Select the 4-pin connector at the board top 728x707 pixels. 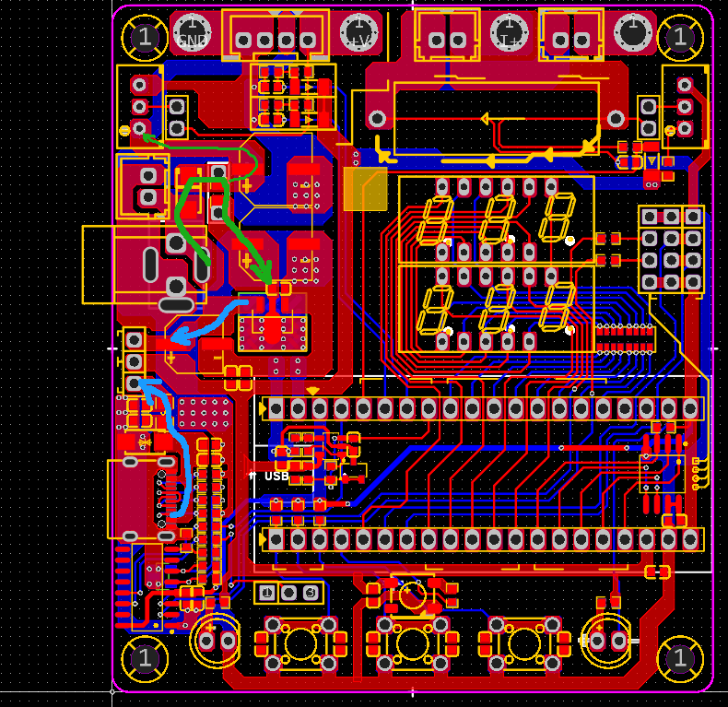coord(276,35)
